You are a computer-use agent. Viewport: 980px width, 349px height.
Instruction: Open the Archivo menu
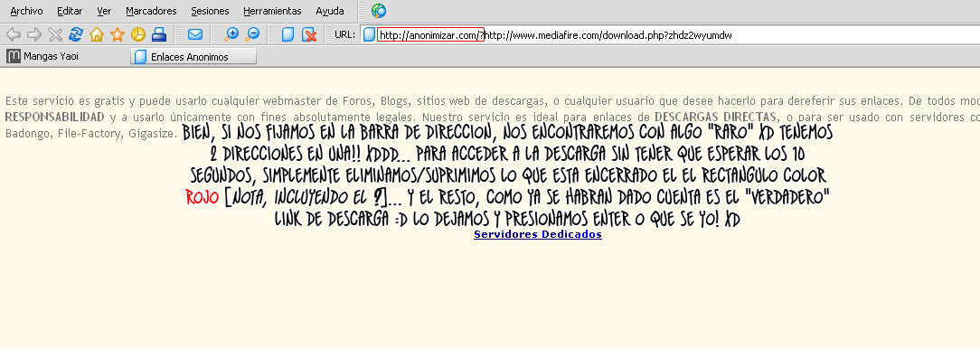coord(27,11)
